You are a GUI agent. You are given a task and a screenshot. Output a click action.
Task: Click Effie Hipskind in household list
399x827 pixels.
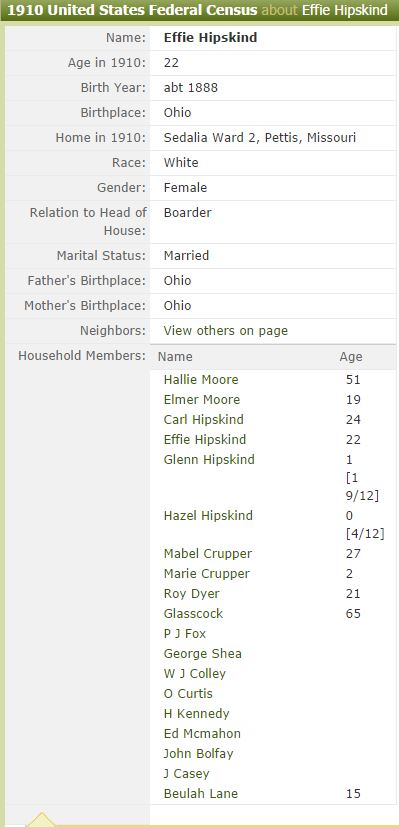coord(205,440)
